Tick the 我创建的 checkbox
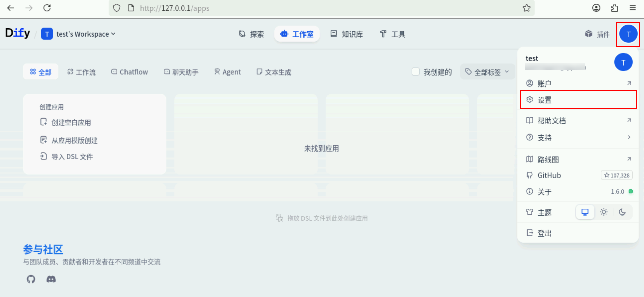The height and width of the screenshot is (297, 644). pyautogui.click(x=416, y=72)
